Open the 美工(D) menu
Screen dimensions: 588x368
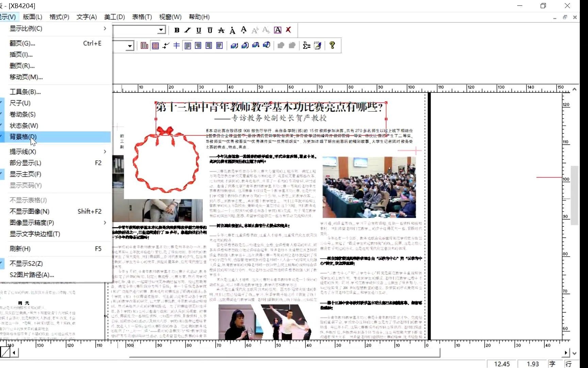pyautogui.click(x=114, y=17)
